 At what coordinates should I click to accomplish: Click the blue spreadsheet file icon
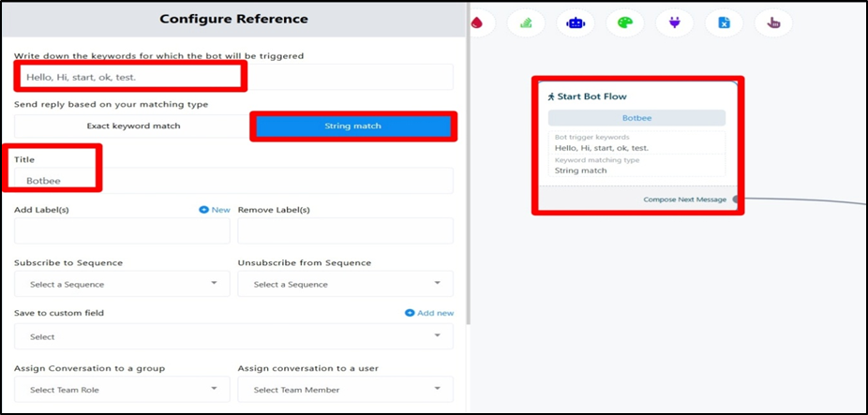(724, 22)
